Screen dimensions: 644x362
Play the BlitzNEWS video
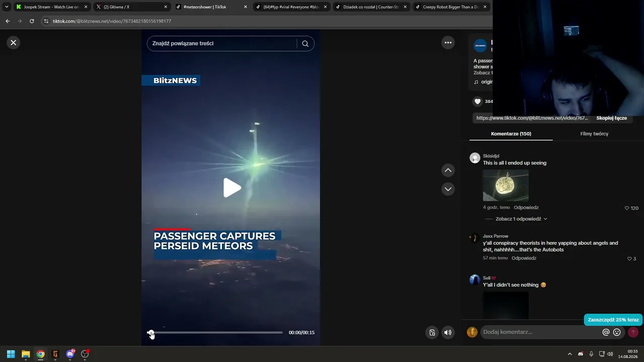[x=231, y=188]
